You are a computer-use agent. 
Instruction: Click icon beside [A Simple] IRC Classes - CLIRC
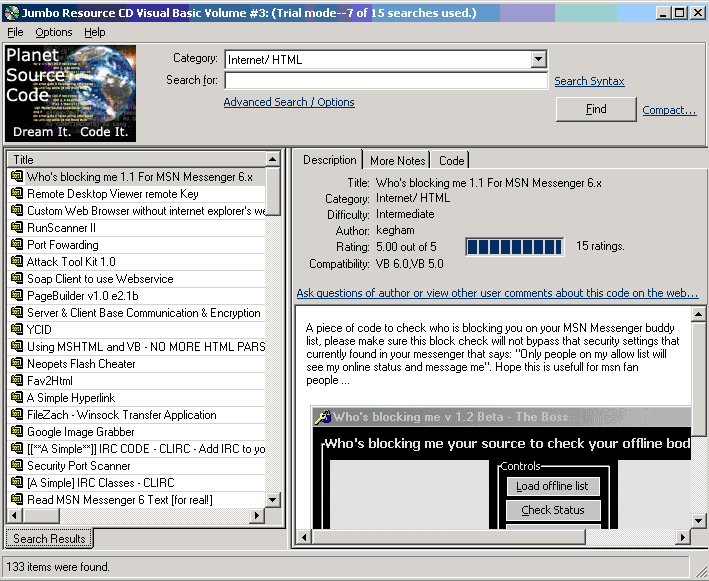tap(17, 482)
